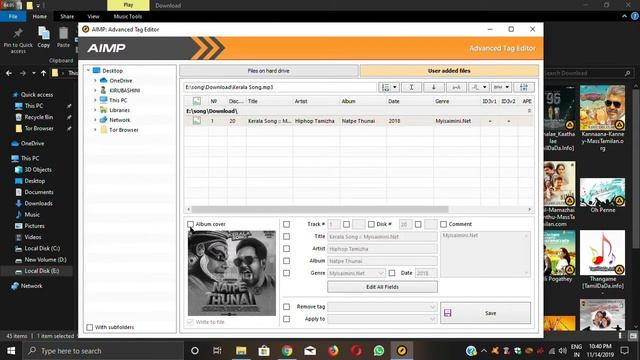The height and width of the screenshot is (360, 640).
Task: Open the File ribbon tab in Explorer
Action: [13, 17]
